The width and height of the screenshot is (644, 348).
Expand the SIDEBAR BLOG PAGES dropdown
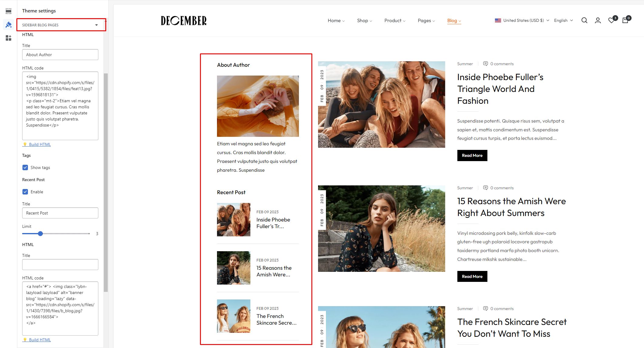click(x=61, y=25)
